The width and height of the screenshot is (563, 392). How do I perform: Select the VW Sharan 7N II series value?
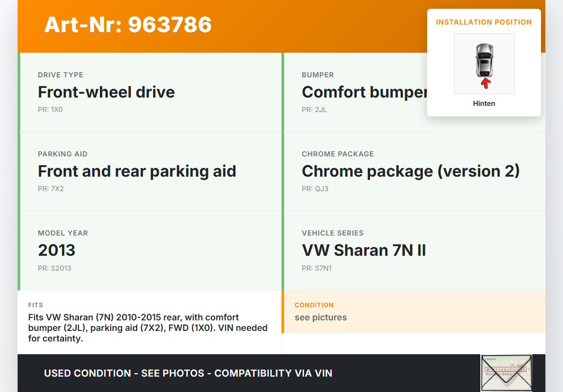364,250
